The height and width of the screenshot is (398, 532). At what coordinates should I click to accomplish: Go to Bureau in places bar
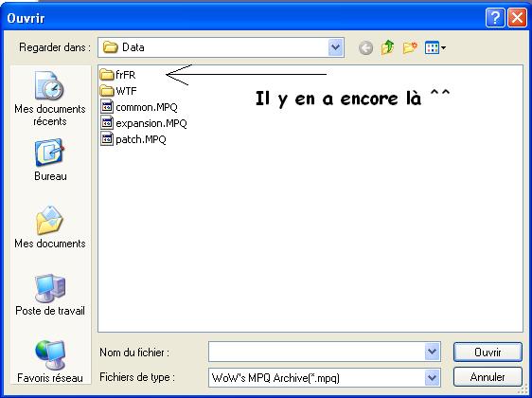click(x=50, y=160)
